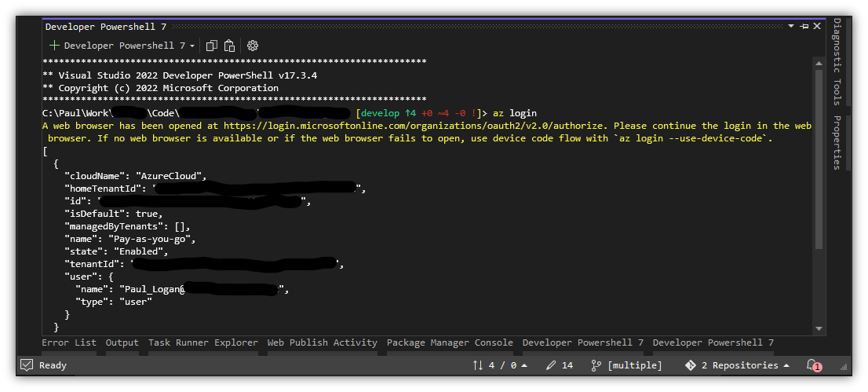Expand the 2 Repositories caret
Viewport: 868px width, 392px height.
tap(786, 365)
